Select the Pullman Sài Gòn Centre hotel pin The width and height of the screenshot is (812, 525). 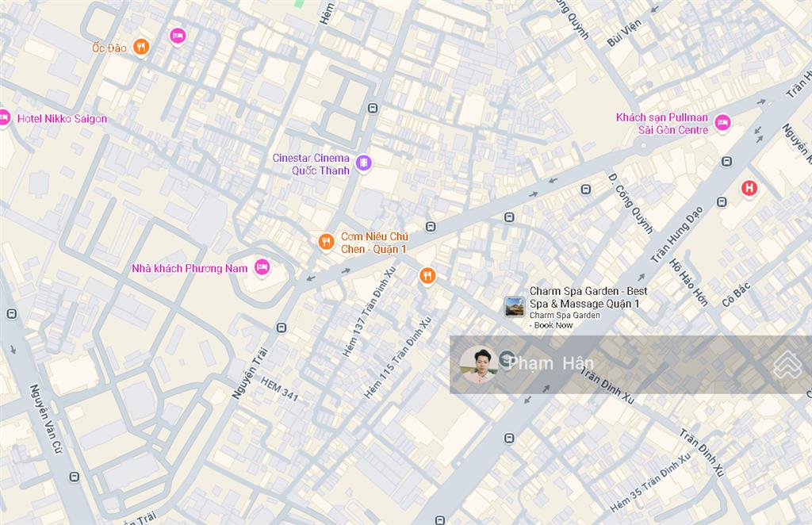click(x=722, y=123)
